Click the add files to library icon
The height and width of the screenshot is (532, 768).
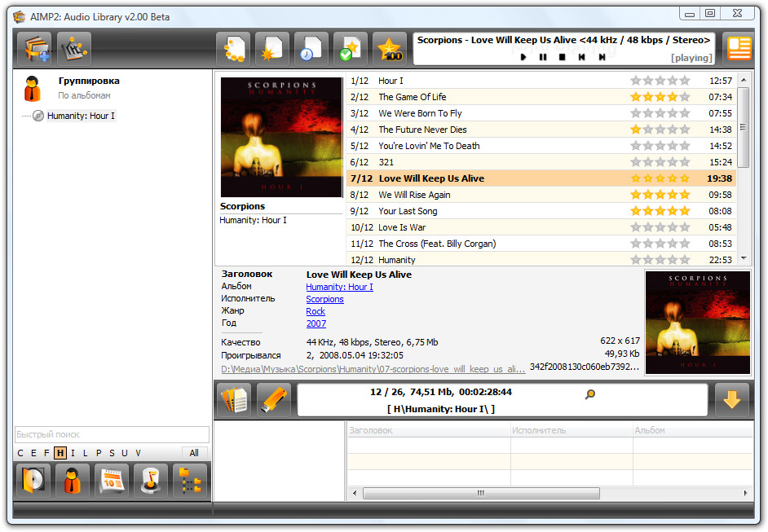pos(34,49)
